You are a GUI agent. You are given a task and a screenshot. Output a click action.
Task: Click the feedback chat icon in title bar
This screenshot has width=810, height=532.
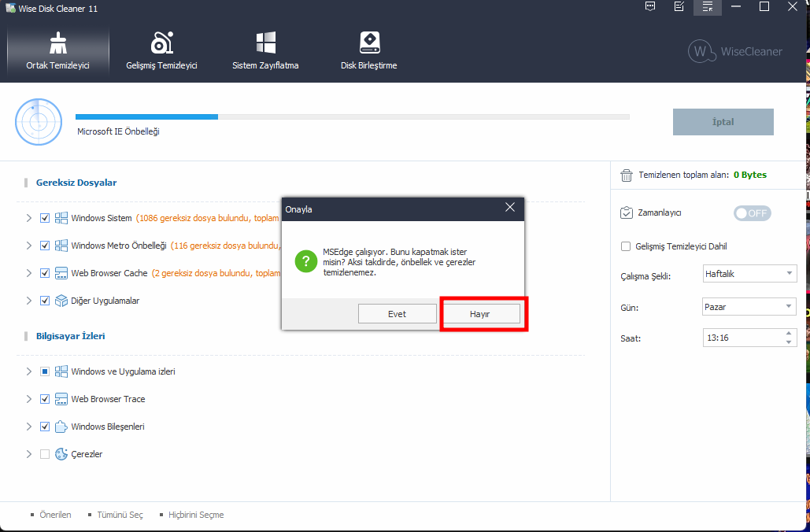(x=650, y=7)
